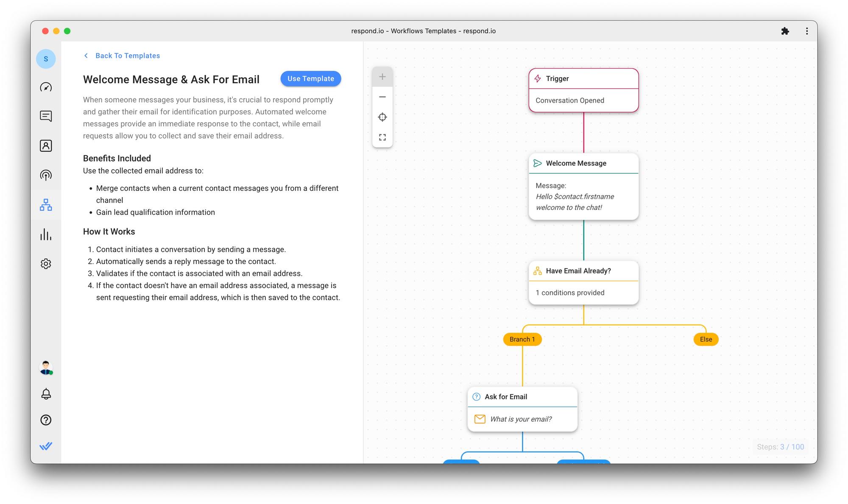Toggle the Notifications bell icon
Image resolution: width=848 pixels, height=504 pixels.
point(46,394)
